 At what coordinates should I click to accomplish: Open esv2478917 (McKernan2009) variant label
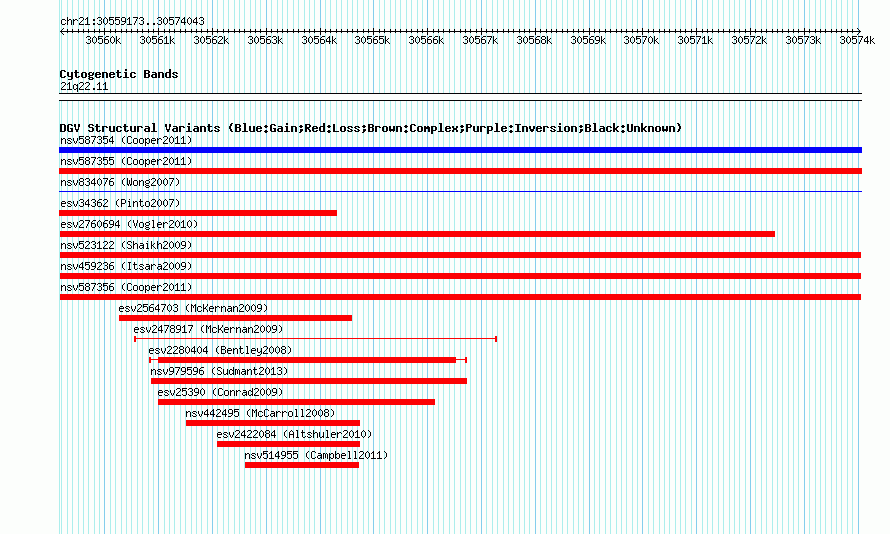click(x=208, y=329)
